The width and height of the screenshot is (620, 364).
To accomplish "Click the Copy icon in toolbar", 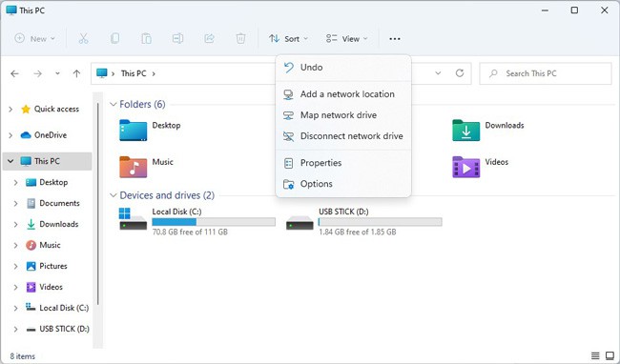I will click(x=114, y=39).
